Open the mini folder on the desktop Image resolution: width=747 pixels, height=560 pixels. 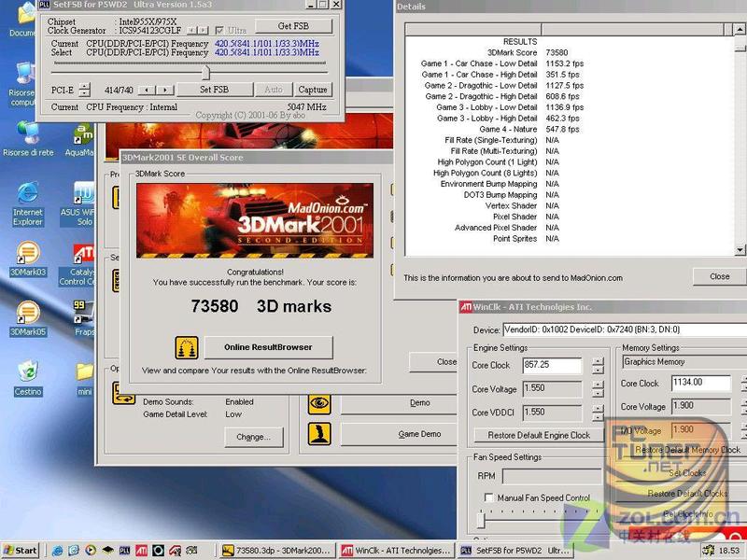(85, 379)
